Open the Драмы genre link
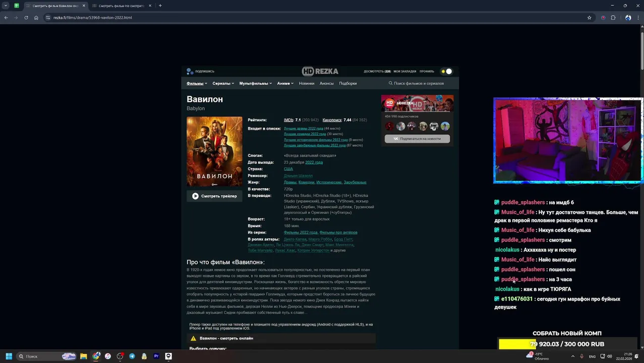The height and width of the screenshot is (363, 644). (290, 182)
